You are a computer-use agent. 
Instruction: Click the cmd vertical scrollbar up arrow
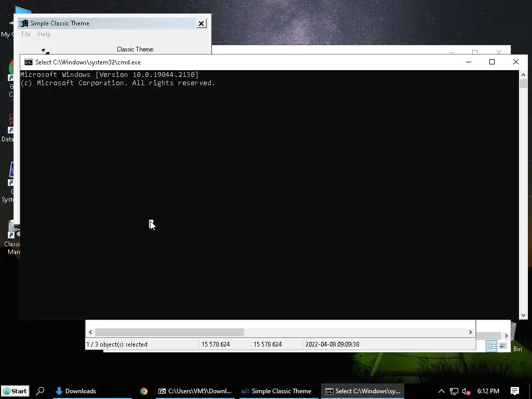523,75
